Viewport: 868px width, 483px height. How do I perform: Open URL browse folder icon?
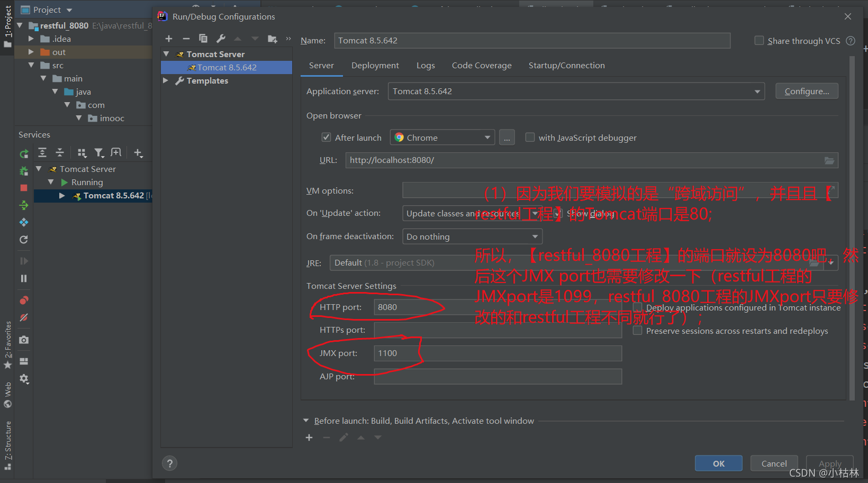coord(829,160)
